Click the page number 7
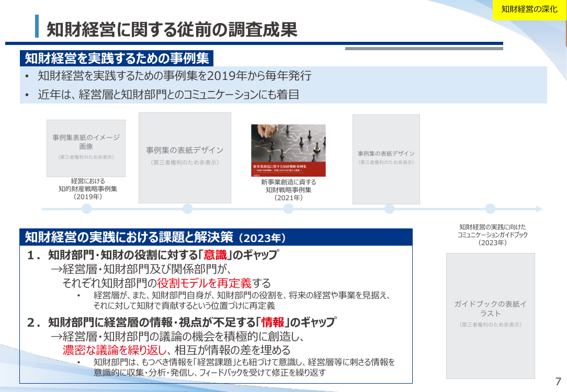The image size is (567, 392). 558,382
